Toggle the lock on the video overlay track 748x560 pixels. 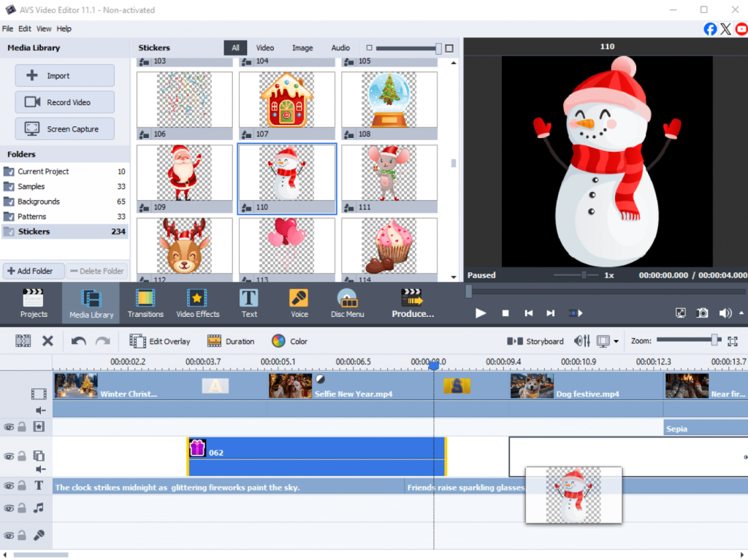(x=22, y=456)
